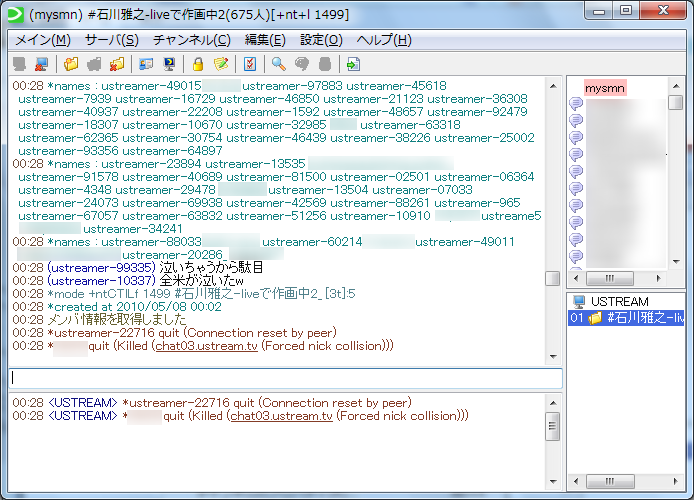Click the notepad with pencil toolbar icon

pyautogui.click(x=221, y=65)
